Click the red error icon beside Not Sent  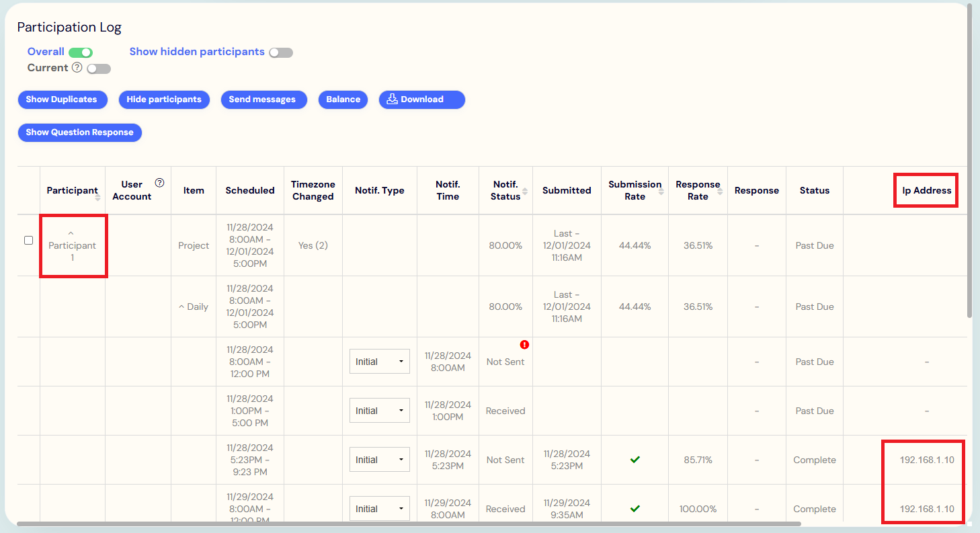(524, 345)
